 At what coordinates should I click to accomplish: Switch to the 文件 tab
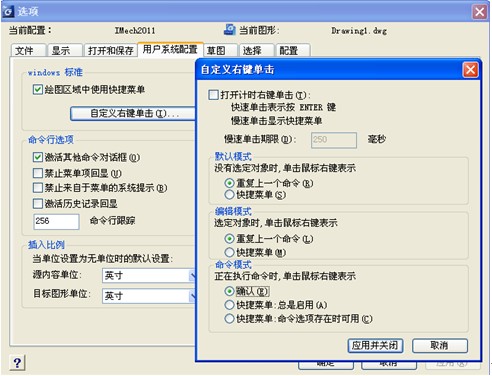[28, 50]
